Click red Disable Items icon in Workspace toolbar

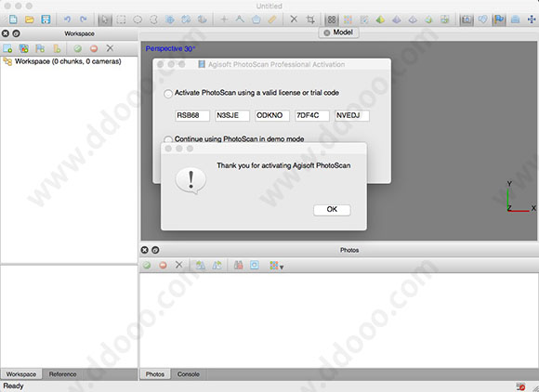tap(94, 48)
